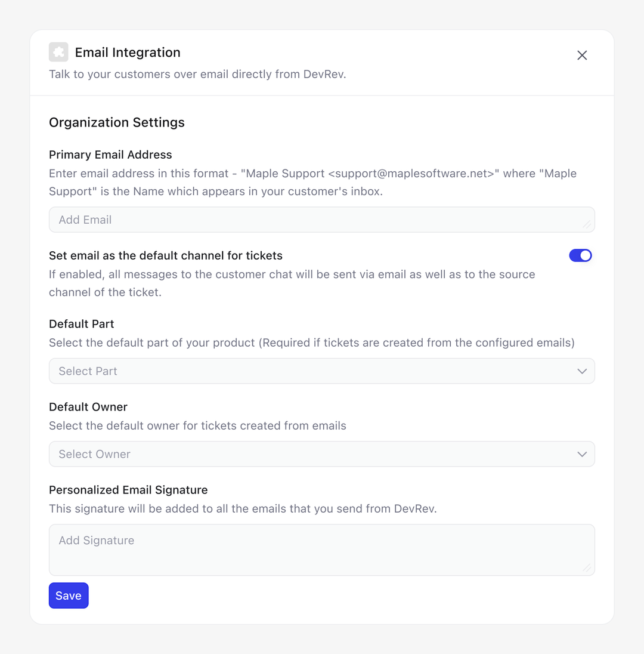Click the Organization Settings heading
The width and height of the screenshot is (644, 654).
pos(117,122)
